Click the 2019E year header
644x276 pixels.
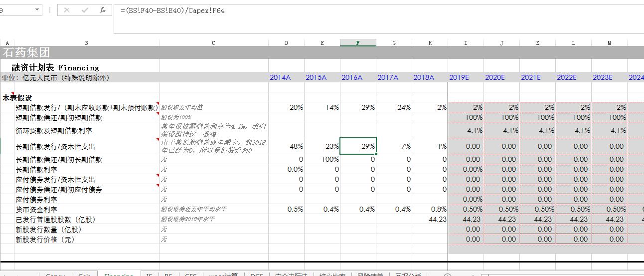click(459, 77)
